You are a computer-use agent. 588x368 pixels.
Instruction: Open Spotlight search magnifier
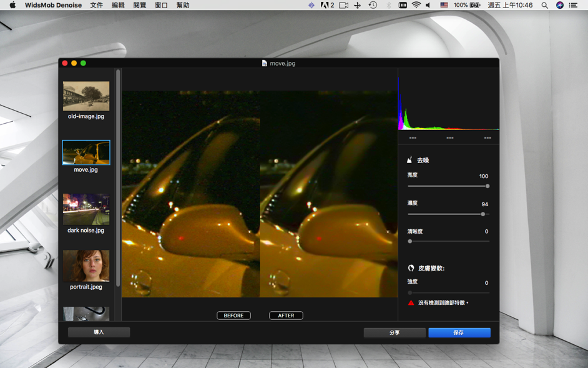pyautogui.click(x=545, y=5)
